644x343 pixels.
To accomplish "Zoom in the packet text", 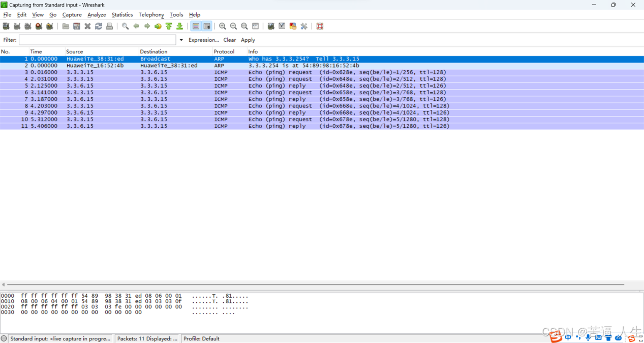I will [x=223, y=26].
